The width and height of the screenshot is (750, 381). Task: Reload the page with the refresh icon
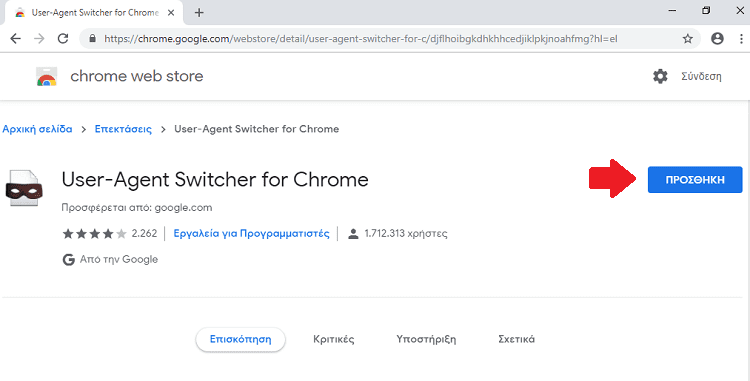63,39
